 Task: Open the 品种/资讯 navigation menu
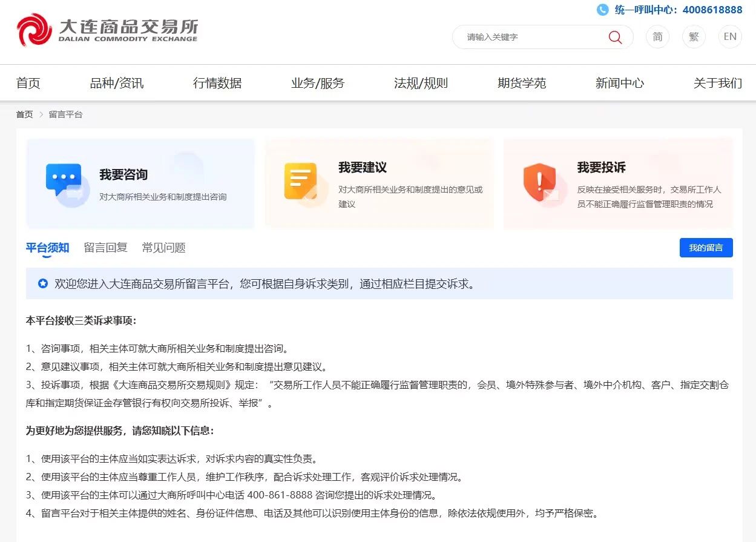pos(117,84)
